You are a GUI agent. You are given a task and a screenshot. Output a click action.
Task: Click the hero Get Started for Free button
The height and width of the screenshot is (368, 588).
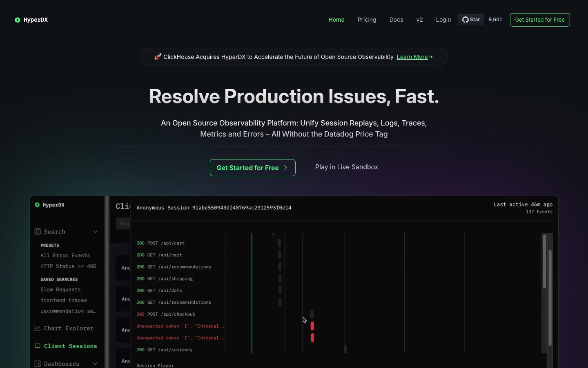[252, 168]
